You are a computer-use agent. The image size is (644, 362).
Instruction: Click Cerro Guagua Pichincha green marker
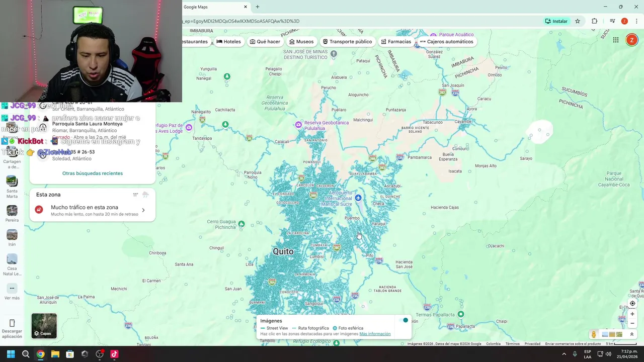click(x=242, y=224)
